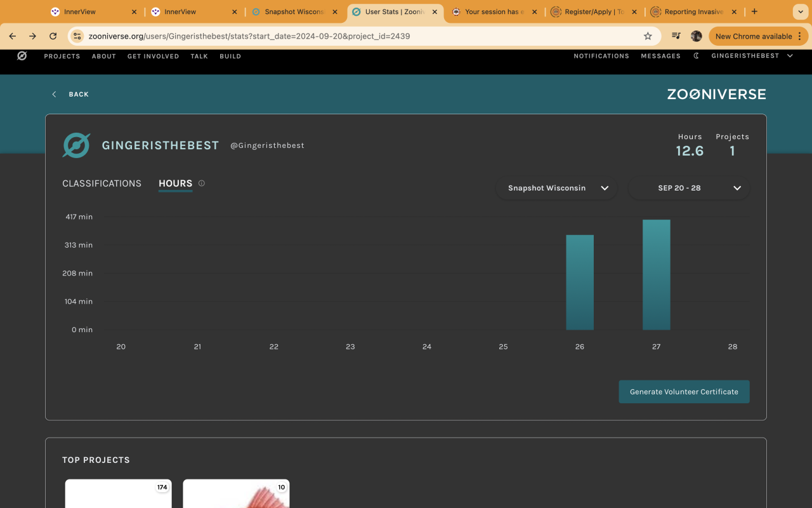Select the HOURS tab
The width and height of the screenshot is (812, 508).
click(175, 184)
